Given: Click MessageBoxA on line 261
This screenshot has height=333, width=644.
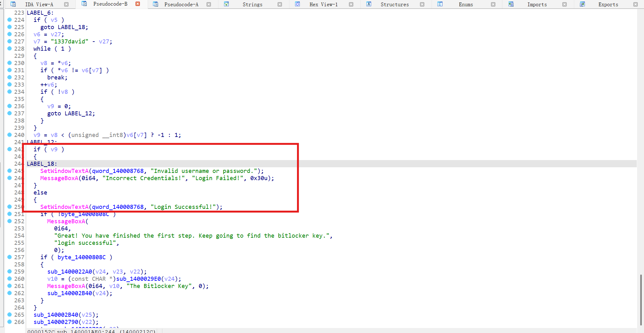Looking at the screenshot, I should coord(66,286).
